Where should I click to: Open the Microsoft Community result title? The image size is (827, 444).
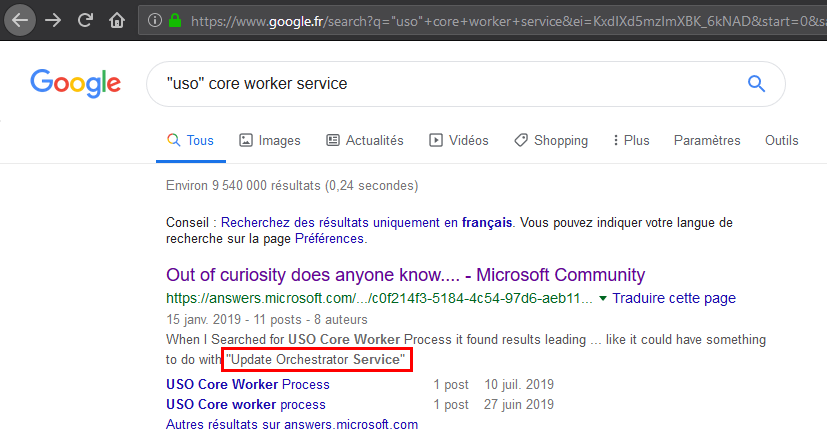[x=405, y=275]
